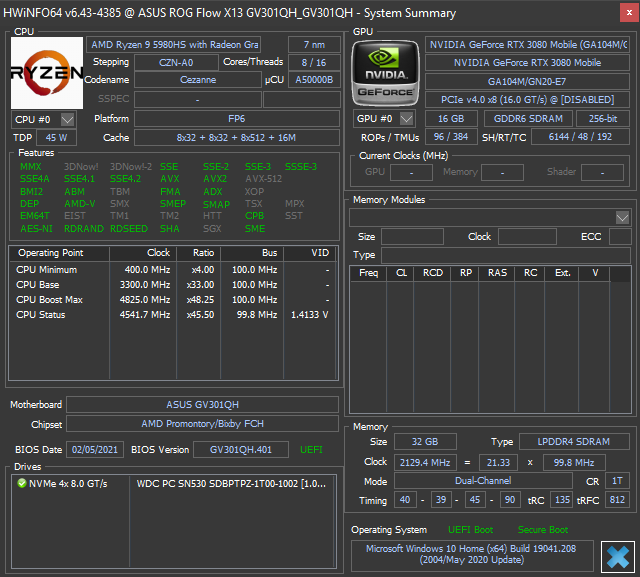Click the Ratio column header
640x577 pixels.
click(198, 253)
